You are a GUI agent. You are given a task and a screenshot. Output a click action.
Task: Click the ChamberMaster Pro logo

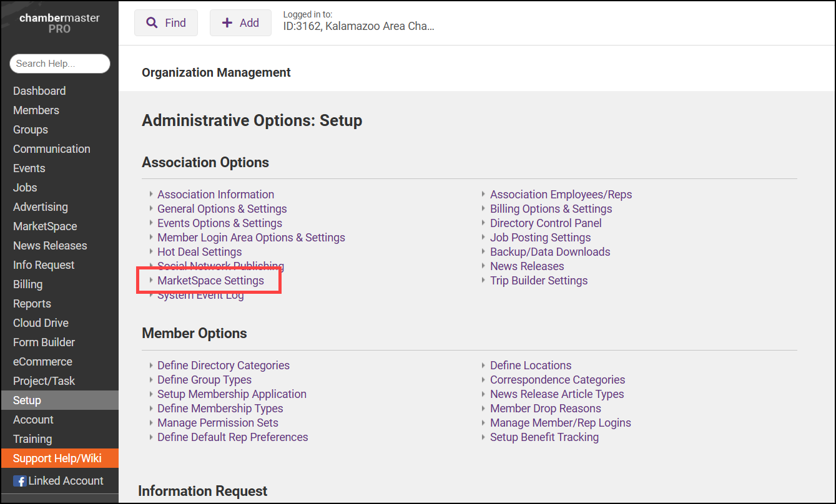tap(59, 23)
